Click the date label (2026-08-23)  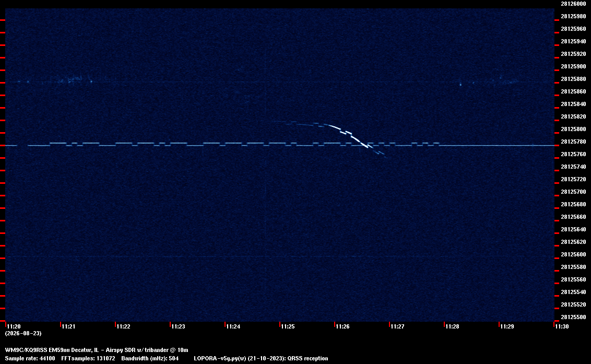click(23, 333)
